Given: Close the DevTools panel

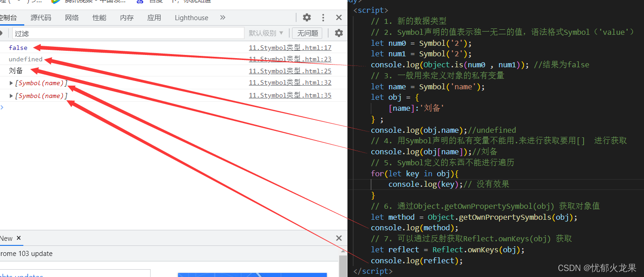Looking at the screenshot, I should 339,17.
